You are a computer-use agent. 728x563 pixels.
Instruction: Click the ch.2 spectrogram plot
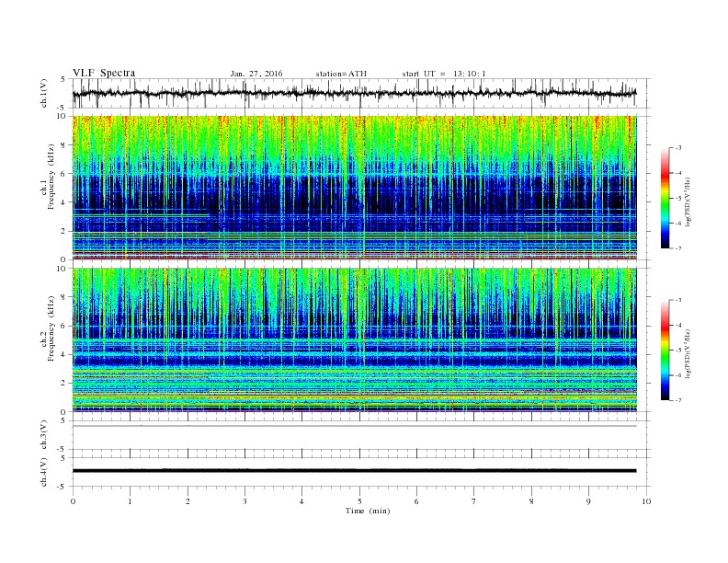tap(354, 339)
